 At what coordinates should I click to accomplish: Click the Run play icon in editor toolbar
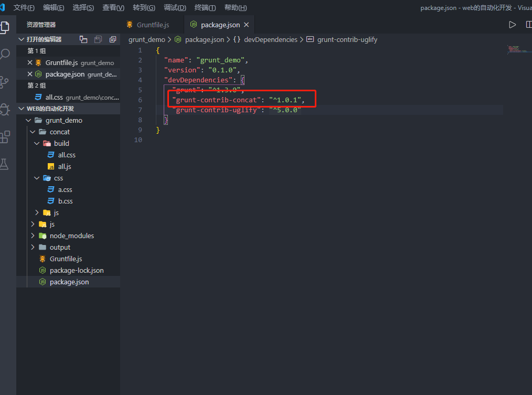coord(512,25)
